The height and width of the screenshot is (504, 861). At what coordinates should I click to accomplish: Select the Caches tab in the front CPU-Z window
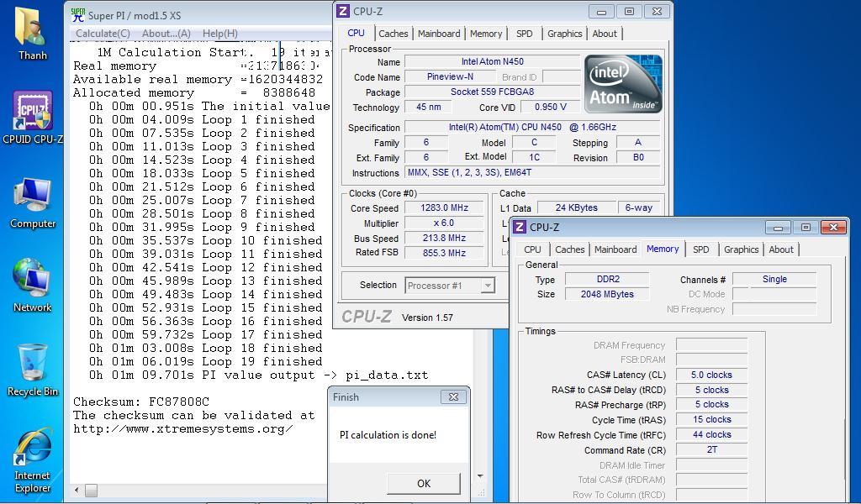(569, 249)
